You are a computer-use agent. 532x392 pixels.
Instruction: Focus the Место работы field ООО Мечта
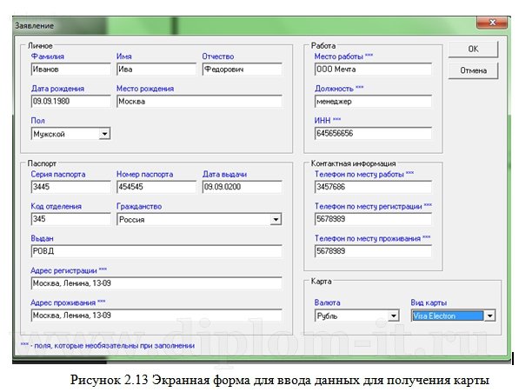point(373,70)
